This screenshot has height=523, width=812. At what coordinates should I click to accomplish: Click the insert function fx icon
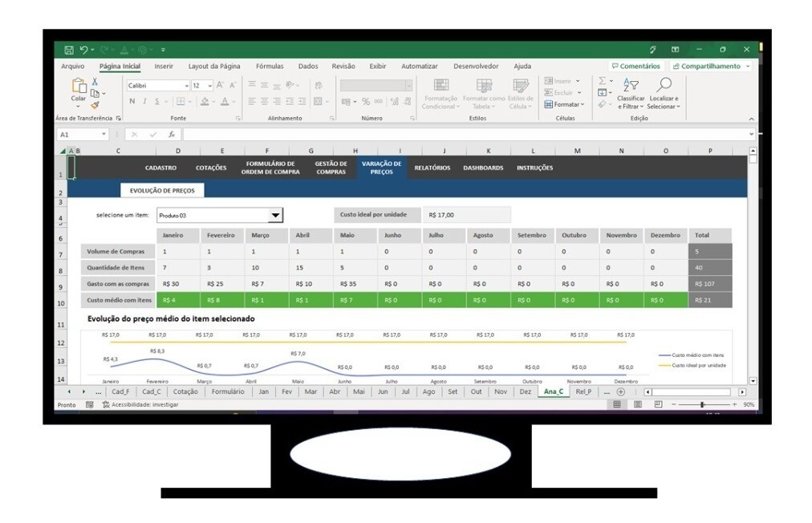172,135
